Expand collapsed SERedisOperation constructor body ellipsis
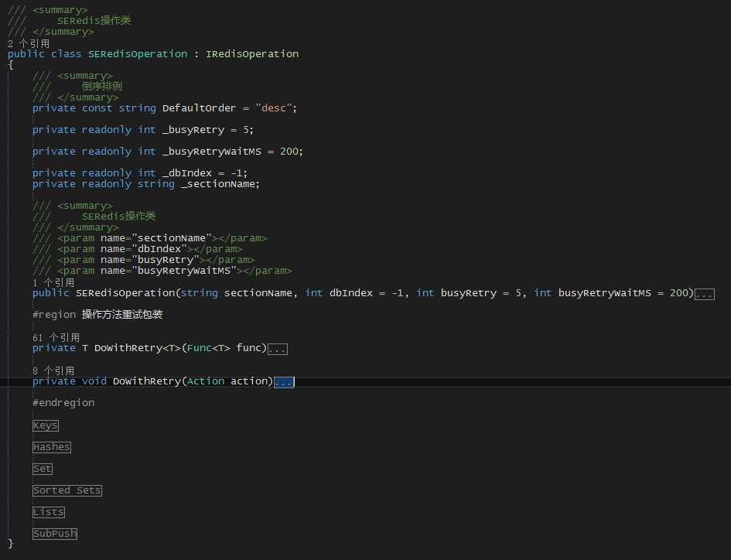 pos(705,294)
